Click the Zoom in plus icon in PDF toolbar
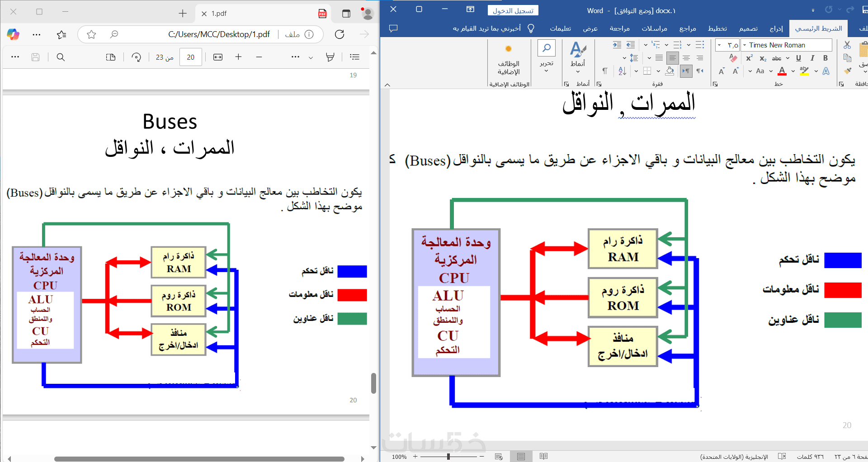Viewport: 868px width, 462px height. pyautogui.click(x=239, y=57)
